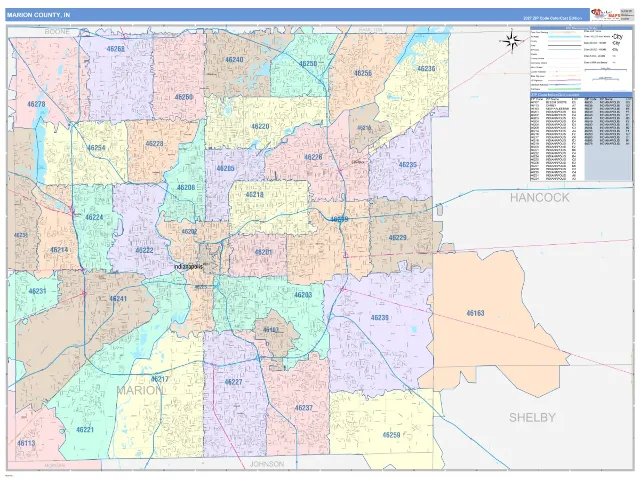
Task: Select ZIP code label 46222
Action: pyautogui.click(x=144, y=250)
